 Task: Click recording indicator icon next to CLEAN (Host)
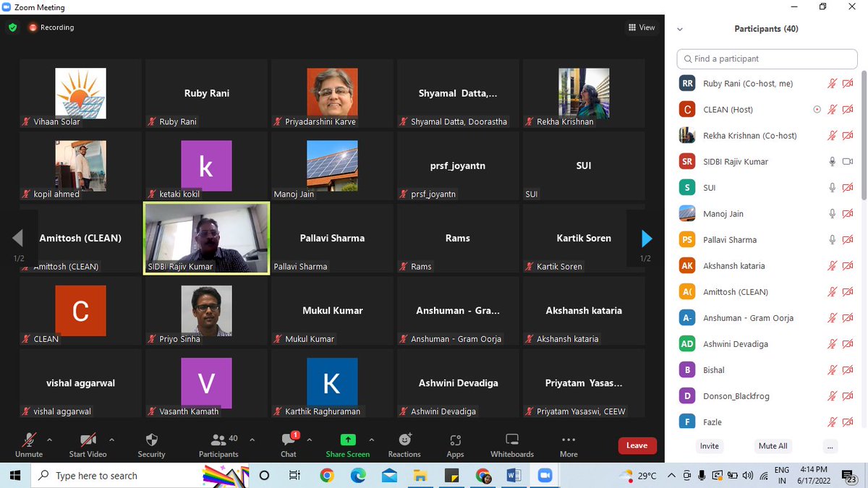[817, 110]
